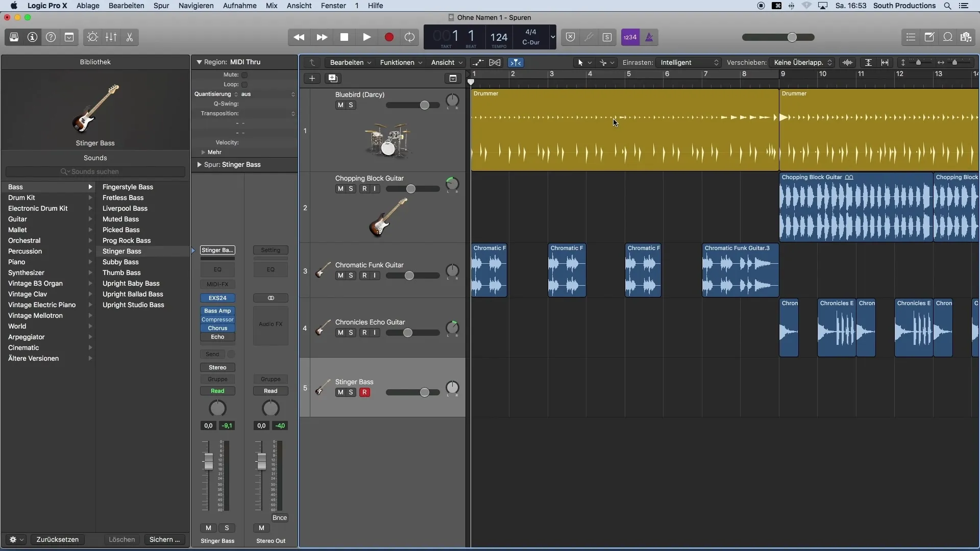Screen dimensions: 980x551
Task: Open the Spur menu in menu bar
Action: [161, 6]
